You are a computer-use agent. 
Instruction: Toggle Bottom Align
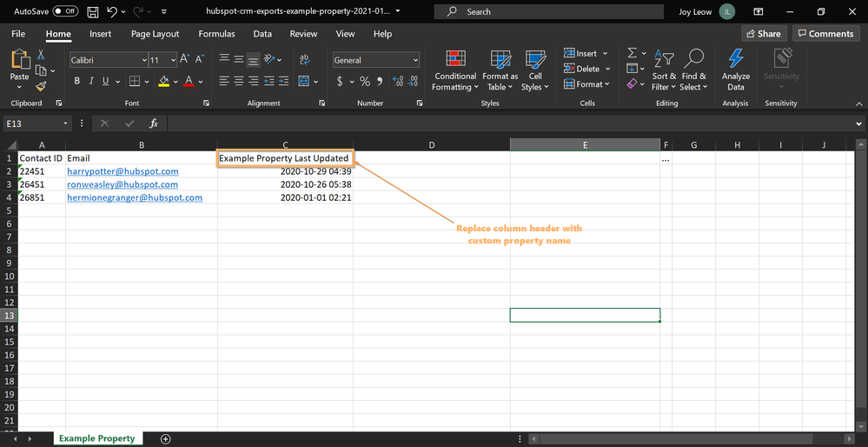(253, 59)
